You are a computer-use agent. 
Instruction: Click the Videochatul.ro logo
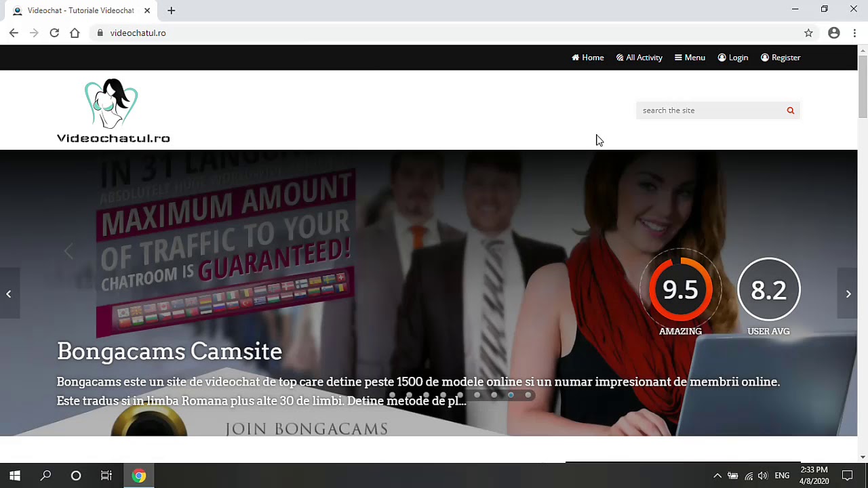(x=113, y=111)
